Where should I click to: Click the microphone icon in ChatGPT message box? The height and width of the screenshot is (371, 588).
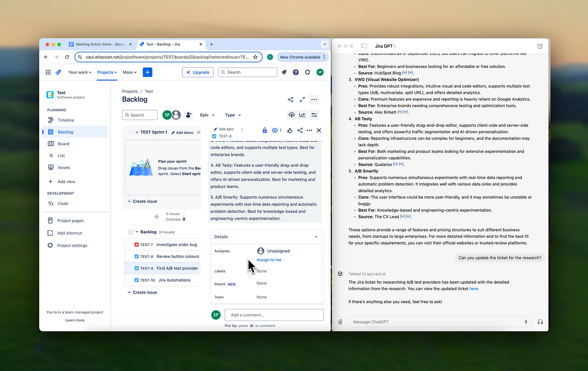tap(526, 322)
